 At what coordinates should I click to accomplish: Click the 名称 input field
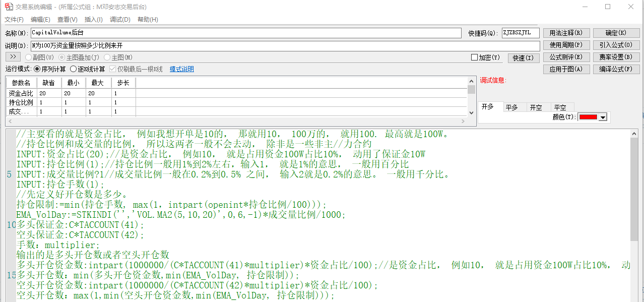point(246,33)
